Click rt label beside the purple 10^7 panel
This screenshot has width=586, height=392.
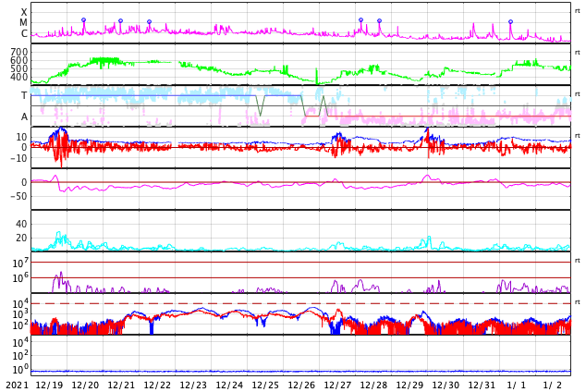[x=578, y=260]
